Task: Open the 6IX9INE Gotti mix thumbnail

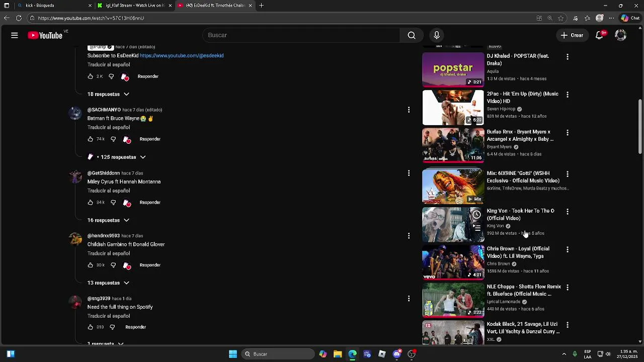Action: 453,186
